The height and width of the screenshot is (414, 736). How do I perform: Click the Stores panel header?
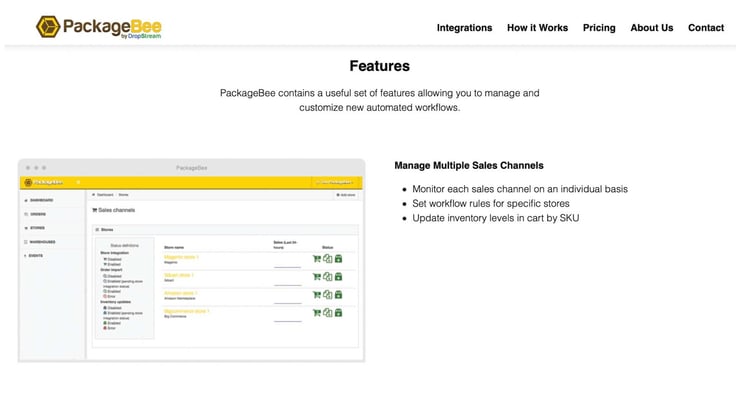(x=225, y=230)
